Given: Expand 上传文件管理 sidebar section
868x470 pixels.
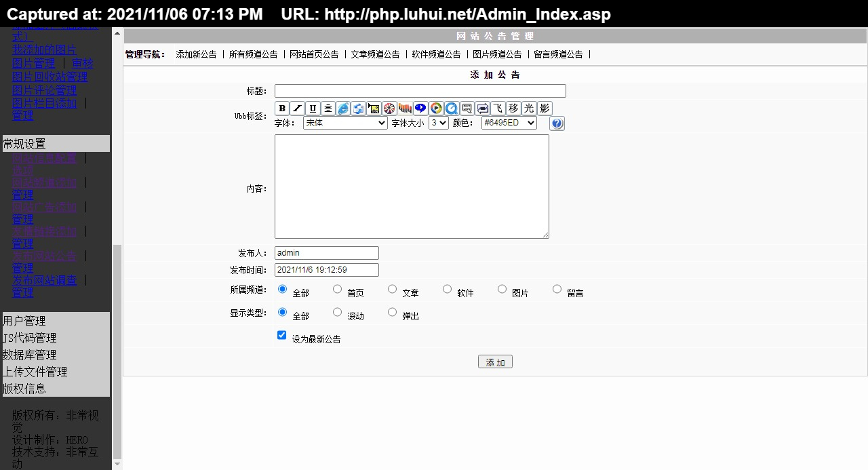Looking at the screenshot, I should pyautogui.click(x=56, y=372).
